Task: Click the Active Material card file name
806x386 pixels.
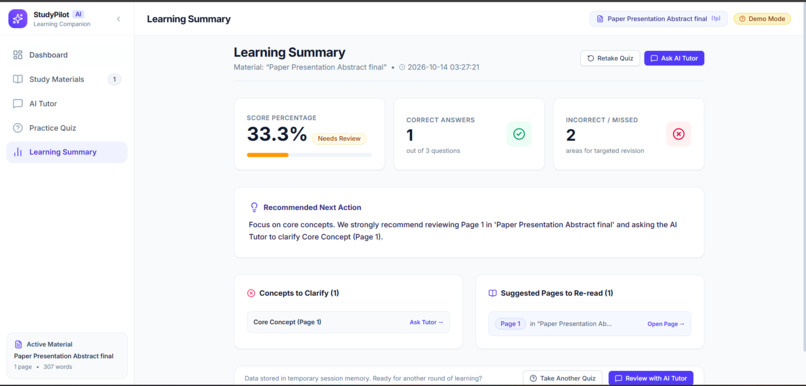Action: click(x=64, y=356)
